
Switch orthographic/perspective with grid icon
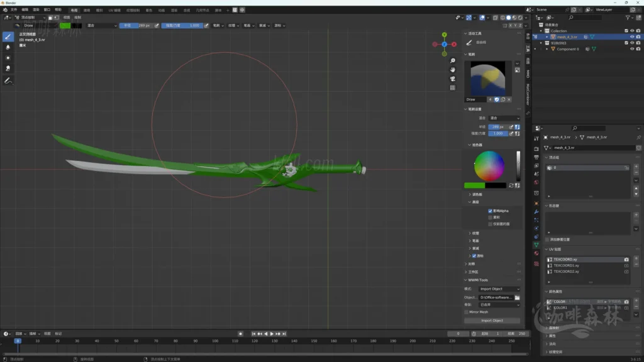coord(452,88)
